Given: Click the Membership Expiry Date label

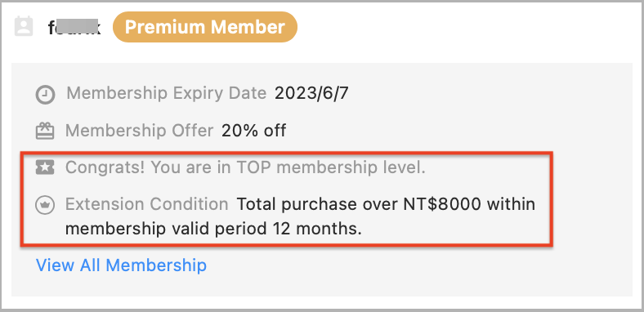Looking at the screenshot, I should tap(167, 94).
